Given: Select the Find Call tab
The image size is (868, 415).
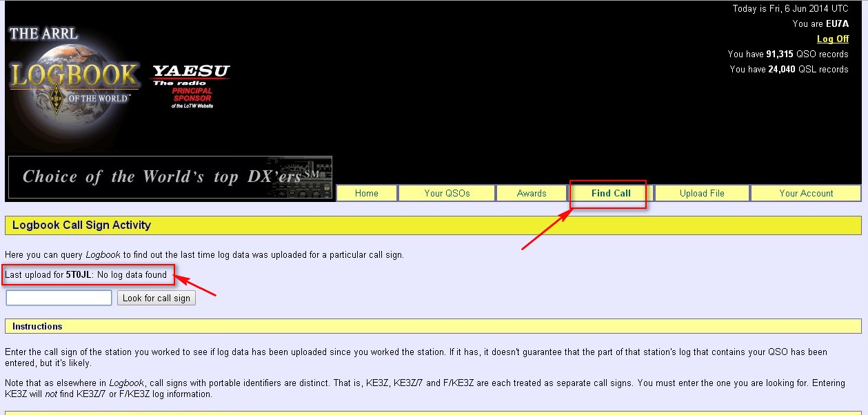Looking at the screenshot, I should click(611, 194).
